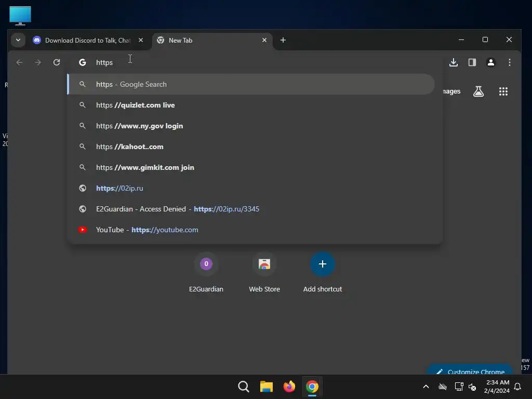
Task: Click the YouTube icon in suggestions
Action: tap(83, 230)
